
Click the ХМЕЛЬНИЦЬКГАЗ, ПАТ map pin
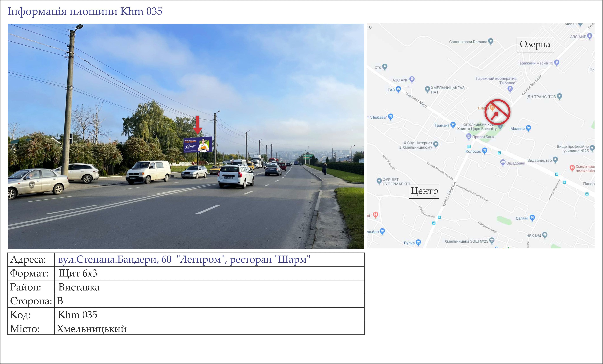point(427,89)
